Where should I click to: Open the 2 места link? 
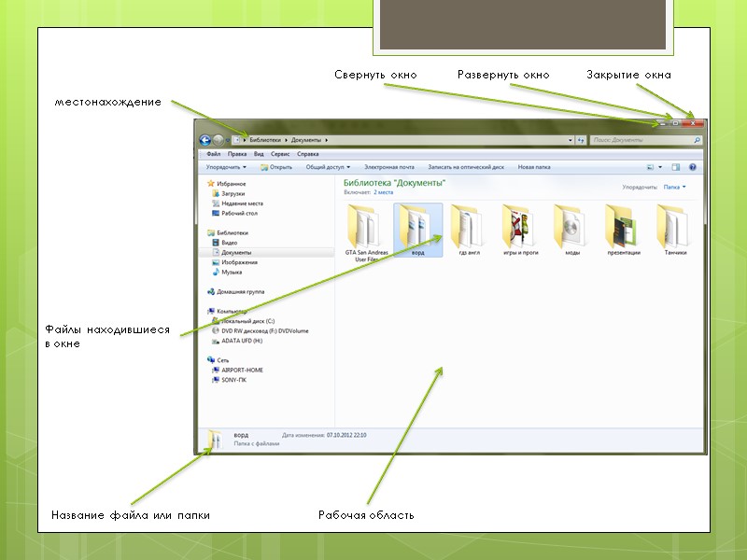point(384,192)
